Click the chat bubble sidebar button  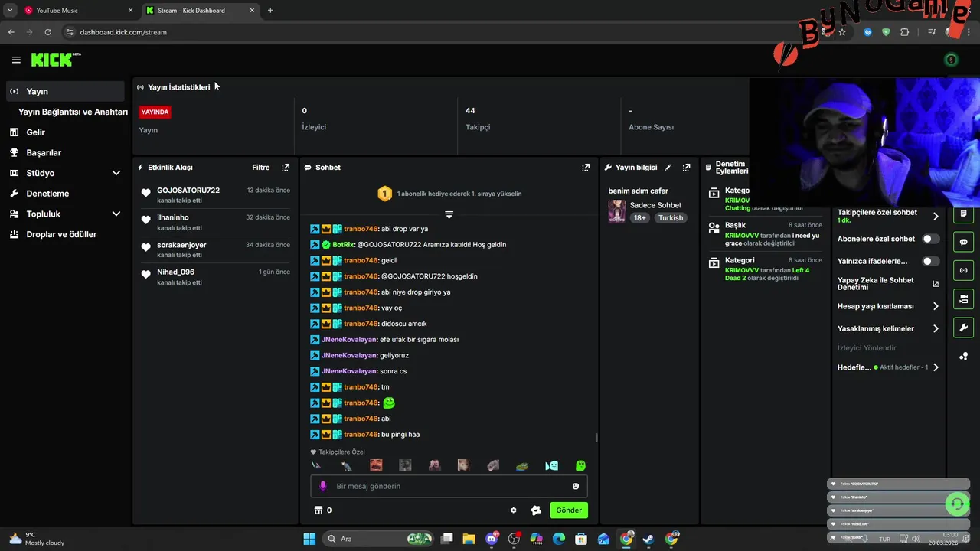pyautogui.click(x=963, y=242)
